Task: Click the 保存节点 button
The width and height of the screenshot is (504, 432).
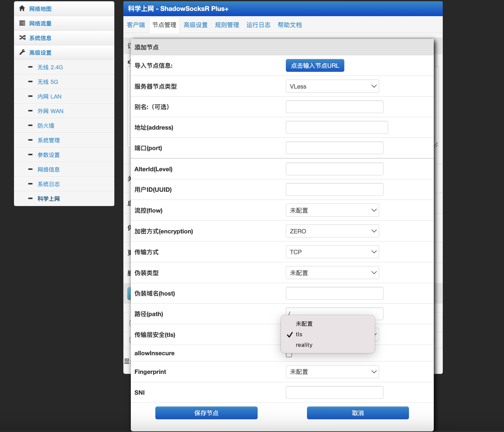Action: [x=206, y=413]
